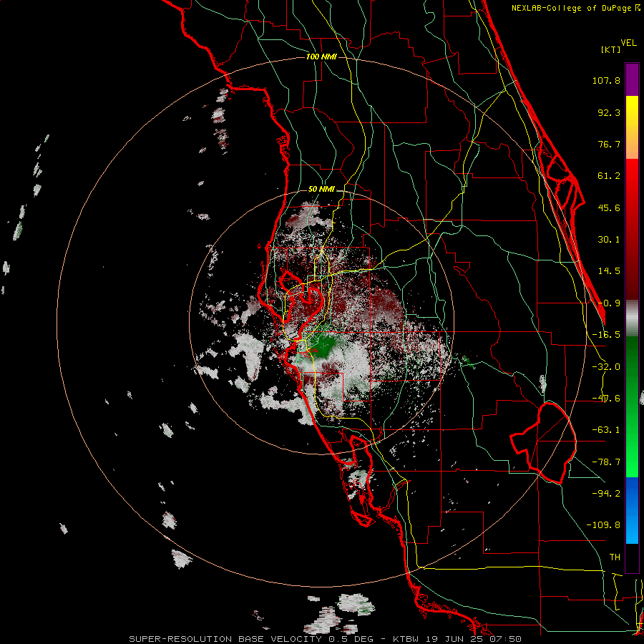Image resolution: width=644 pixels, height=644 pixels.
Task: Pick the purple segment of the color bar
Action: [x=632, y=79]
